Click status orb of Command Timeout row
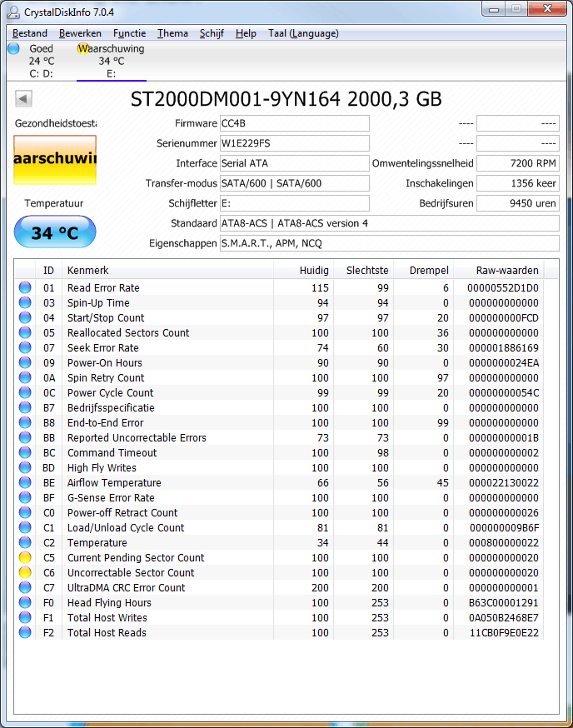 (x=25, y=452)
